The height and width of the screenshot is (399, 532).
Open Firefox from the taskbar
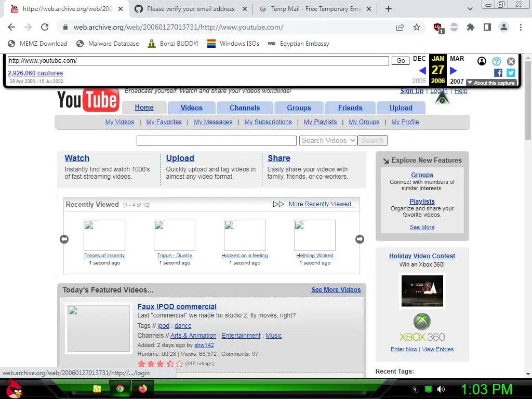(x=142, y=389)
